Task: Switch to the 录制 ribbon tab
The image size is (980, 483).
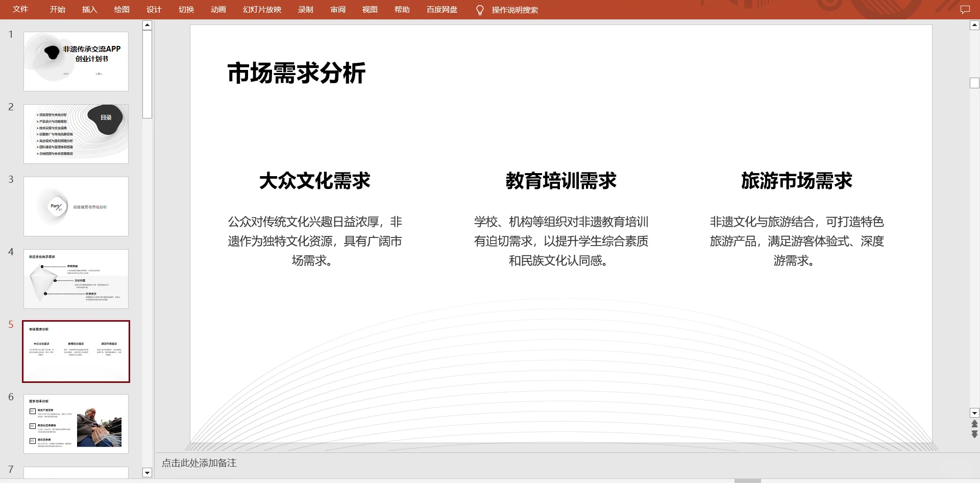Action: 306,10
